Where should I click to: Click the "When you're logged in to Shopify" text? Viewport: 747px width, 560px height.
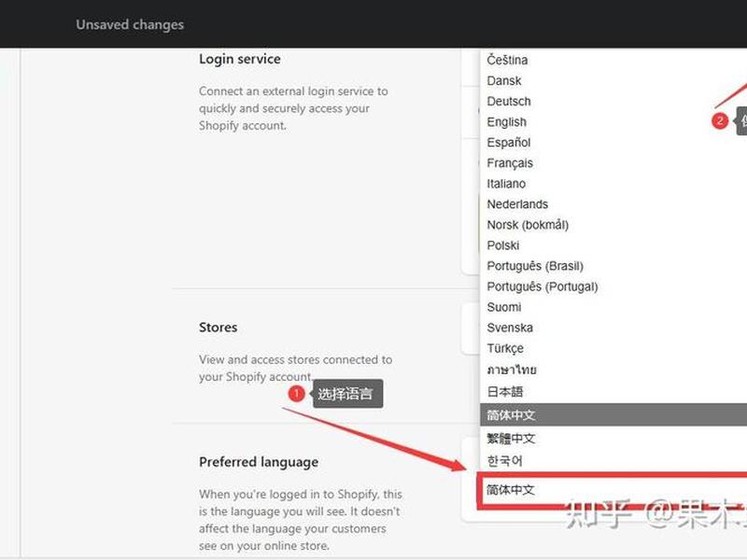pyautogui.click(x=301, y=520)
